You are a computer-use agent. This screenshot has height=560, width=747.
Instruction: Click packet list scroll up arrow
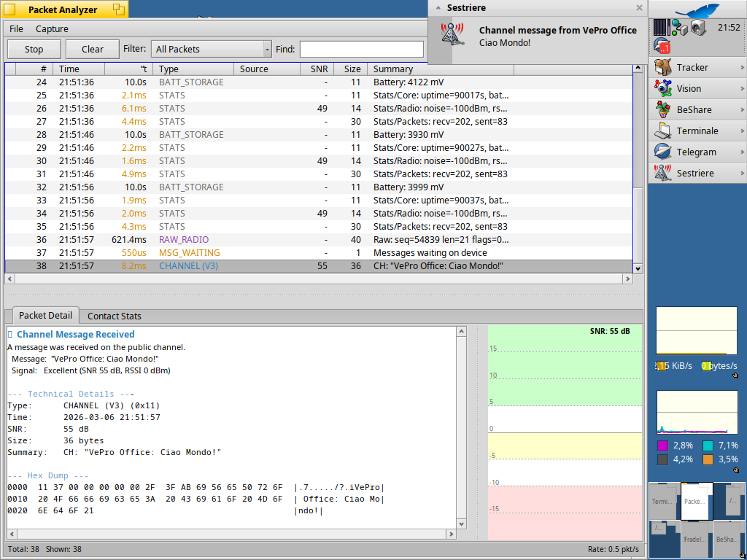tap(638, 68)
